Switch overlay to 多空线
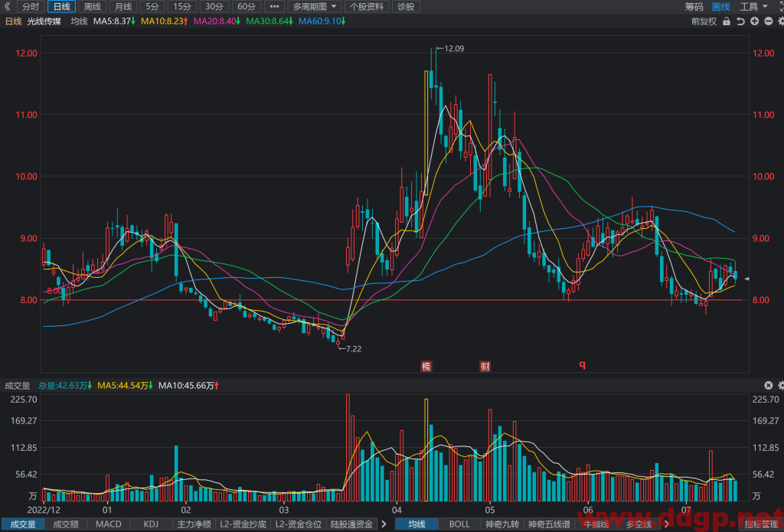The width and height of the screenshot is (784, 532). pos(638,524)
